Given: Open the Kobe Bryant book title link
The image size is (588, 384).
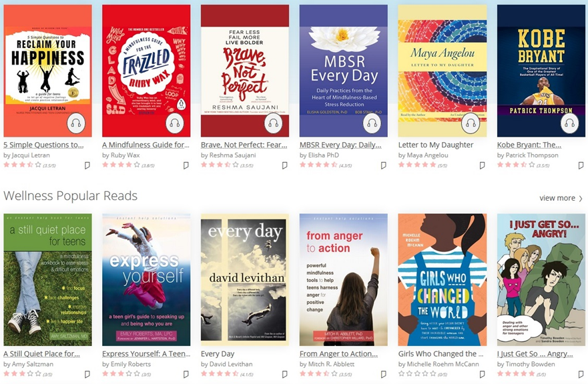Looking at the screenshot, I should [x=529, y=145].
